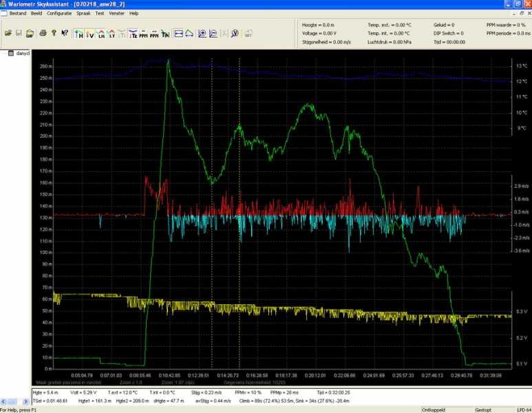Open the Test menu
Viewport: 532px width, 413px height.
tap(99, 13)
